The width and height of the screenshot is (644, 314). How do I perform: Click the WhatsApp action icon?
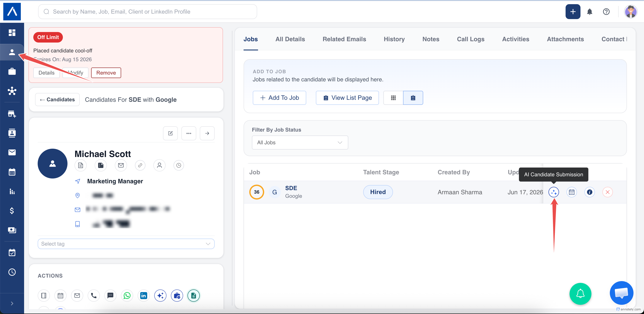127,296
